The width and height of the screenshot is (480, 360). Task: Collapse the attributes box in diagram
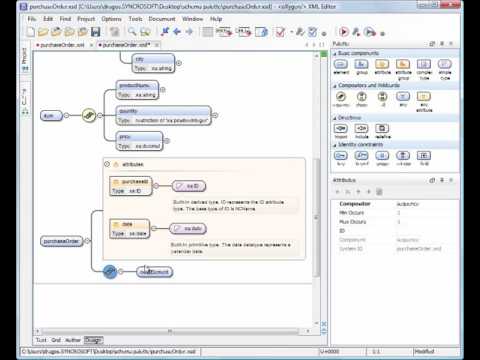tap(107, 164)
